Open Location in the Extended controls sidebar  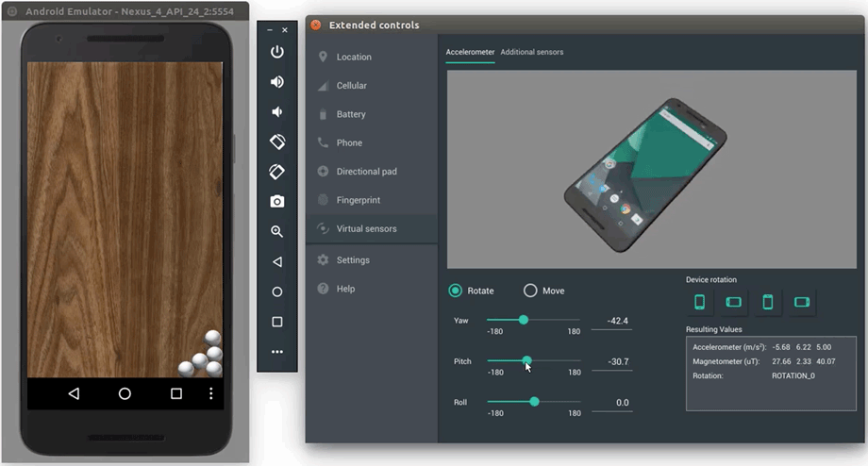(372, 57)
